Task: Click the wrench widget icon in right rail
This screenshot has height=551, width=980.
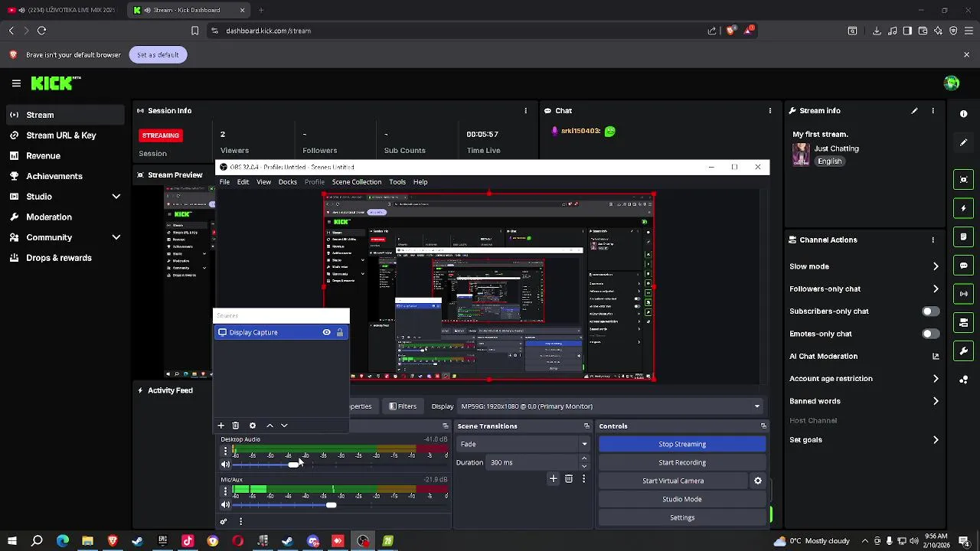Action: 964,351
